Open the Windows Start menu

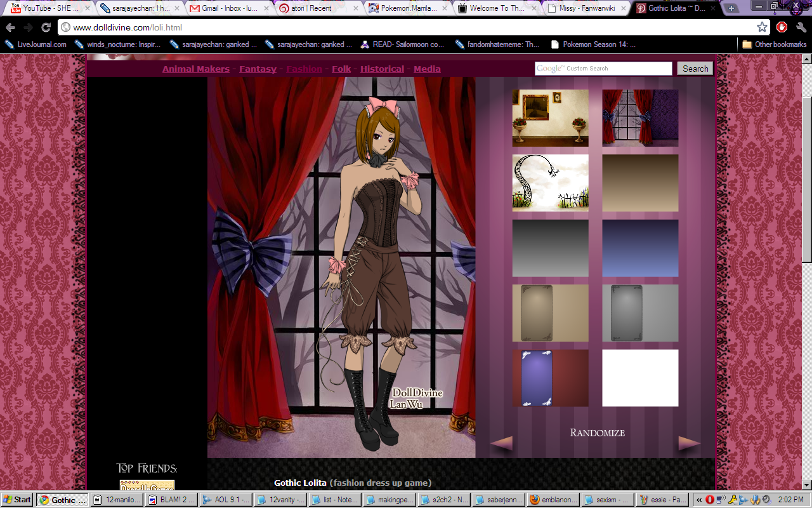click(17, 500)
